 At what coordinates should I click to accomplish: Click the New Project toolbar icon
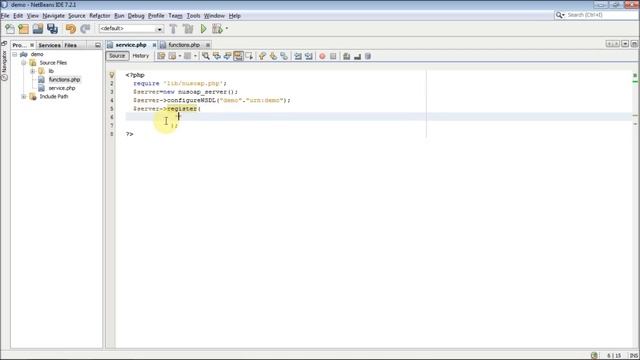pyautogui.click(x=24, y=29)
